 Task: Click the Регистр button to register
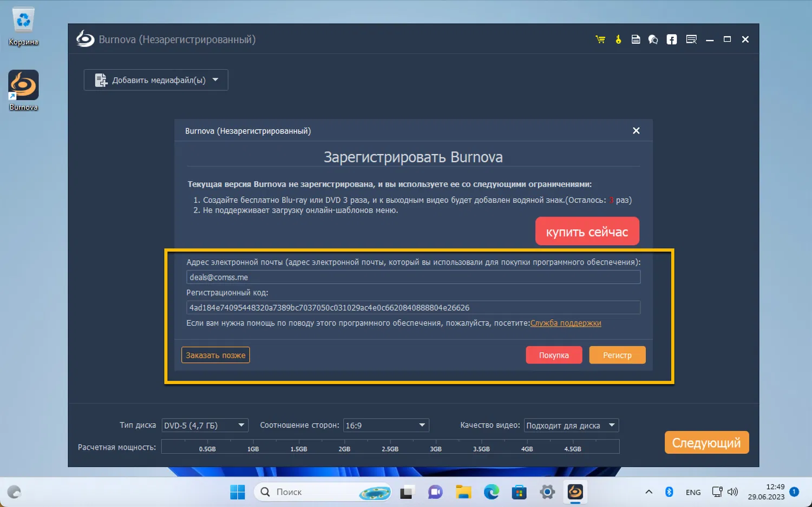coord(617,355)
